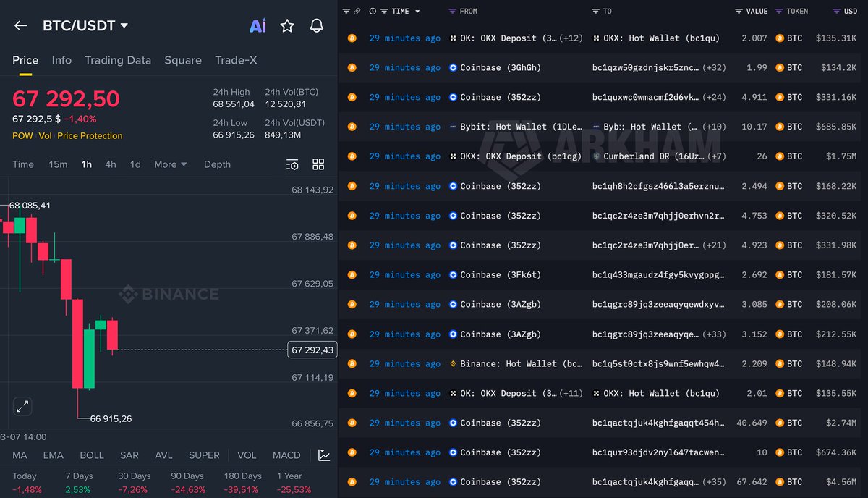Select 4h chart interval
Image resolution: width=868 pixels, height=498 pixels.
coord(111,164)
